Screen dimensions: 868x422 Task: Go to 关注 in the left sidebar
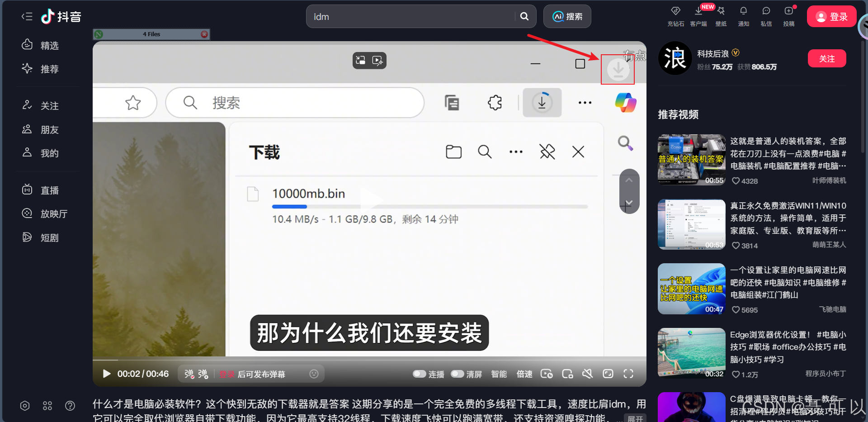click(x=41, y=105)
